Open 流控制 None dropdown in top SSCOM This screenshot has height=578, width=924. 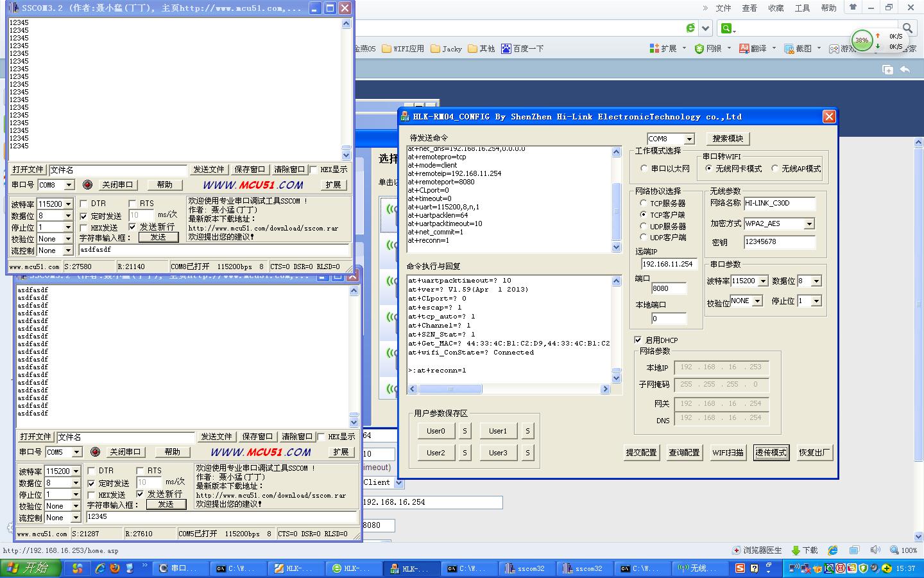pos(68,250)
